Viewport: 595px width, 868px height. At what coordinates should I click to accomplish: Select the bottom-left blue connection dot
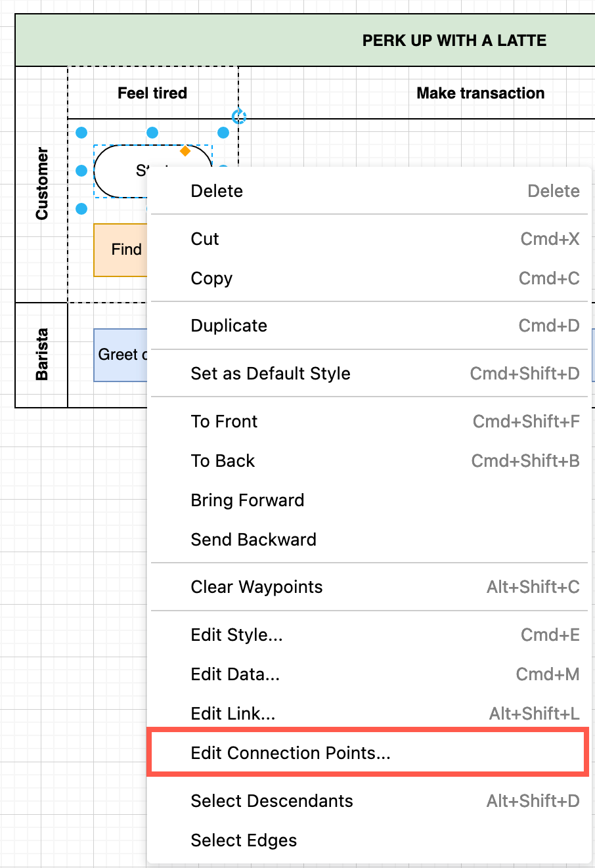[81, 208]
